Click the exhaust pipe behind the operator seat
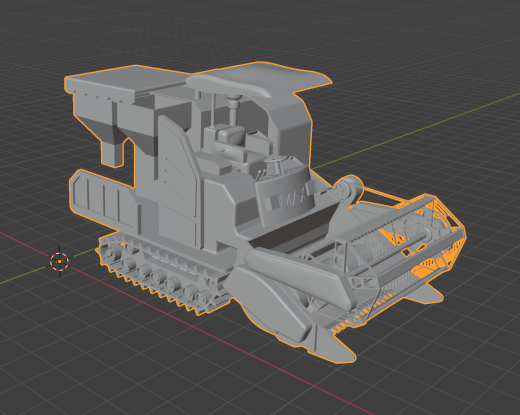Screen dimensions: 520x415 point(234,110)
